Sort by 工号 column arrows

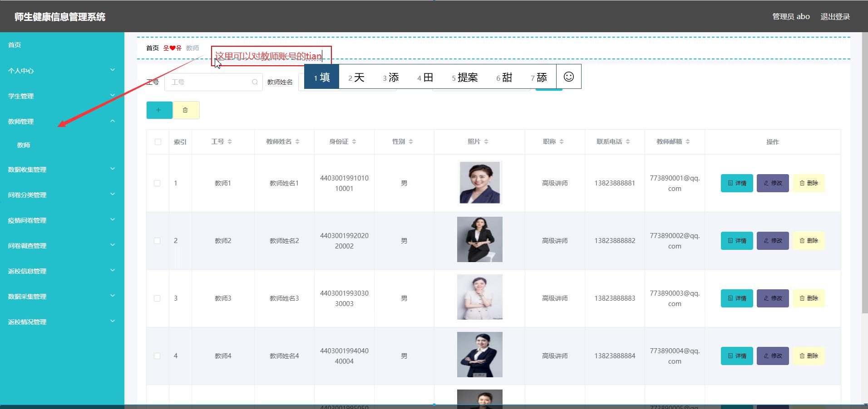coord(230,142)
